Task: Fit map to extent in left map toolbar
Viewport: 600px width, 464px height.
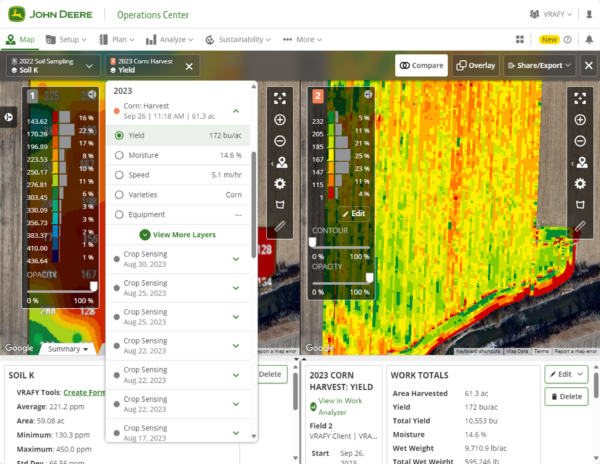Action: click(x=280, y=99)
